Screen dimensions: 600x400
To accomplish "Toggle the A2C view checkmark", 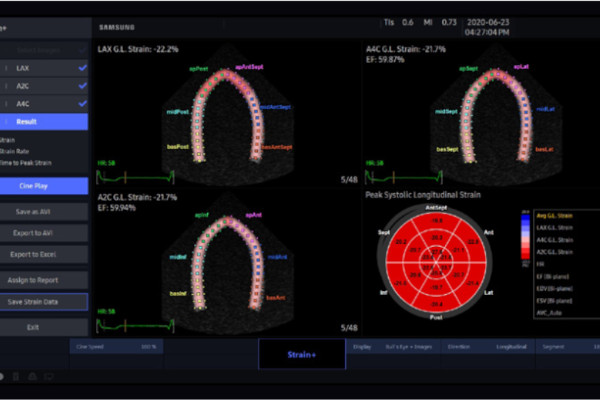I will [x=82, y=86].
